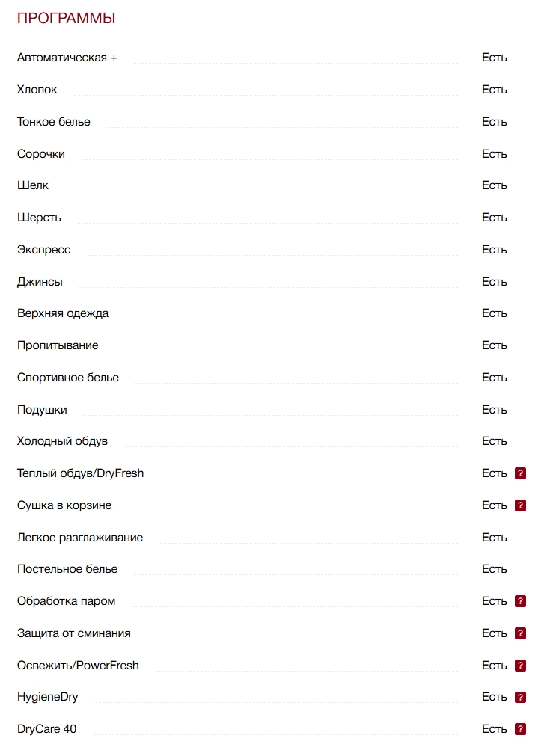Click the Тонкое белье row label
This screenshot has height=756, width=544.
pos(53,122)
